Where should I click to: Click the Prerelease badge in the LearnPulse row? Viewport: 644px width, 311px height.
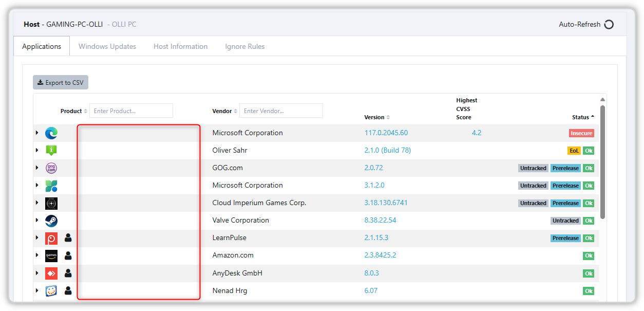(565, 238)
